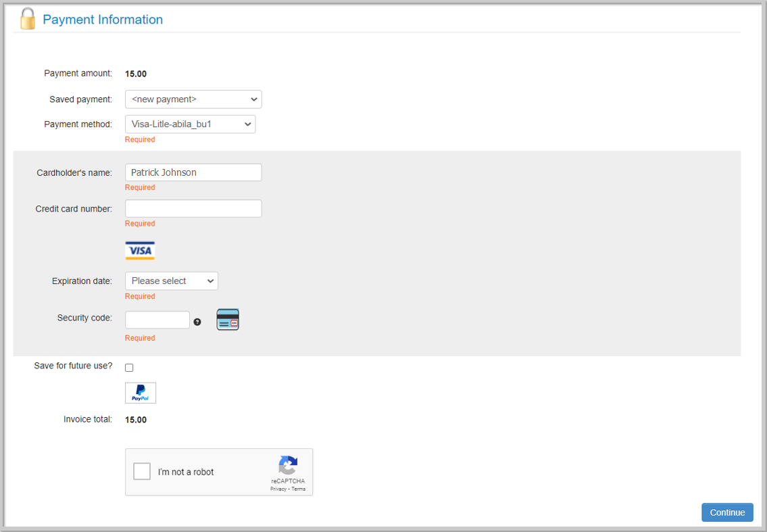This screenshot has width=767, height=532.
Task: Open the Payment method dropdown
Action: coord(190,124)
